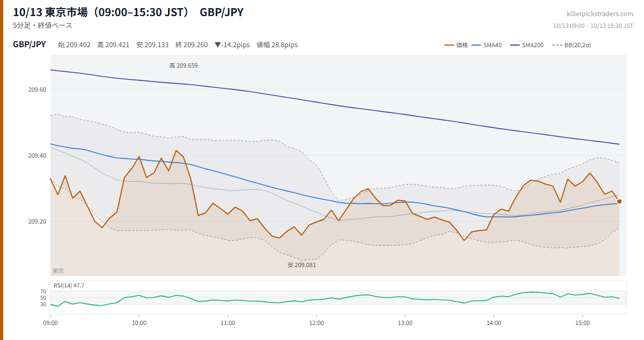Click the RSI(14) 47.7 label

coord(69,285)
